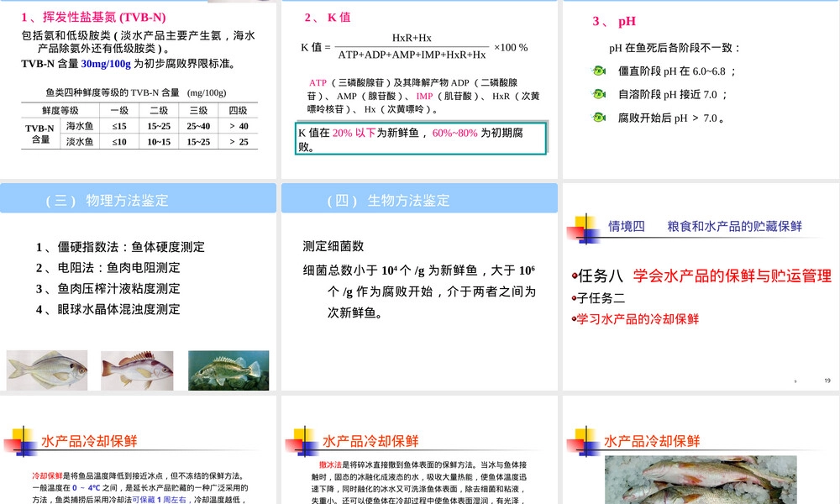840x504 pixels.
Task: Click the 海水鱼 row label
Action: [x=80, y=126]
